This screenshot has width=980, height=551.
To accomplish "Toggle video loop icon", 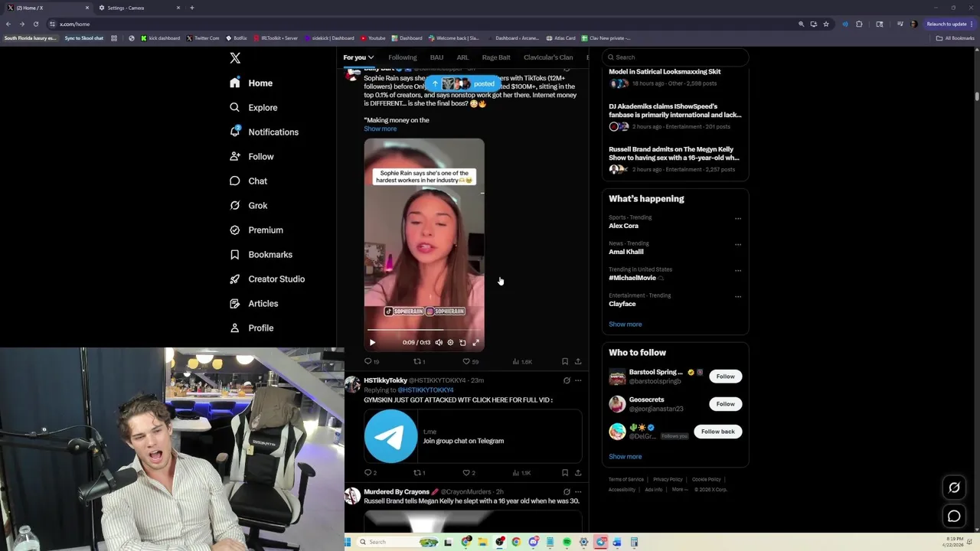I will coord(462,343).
